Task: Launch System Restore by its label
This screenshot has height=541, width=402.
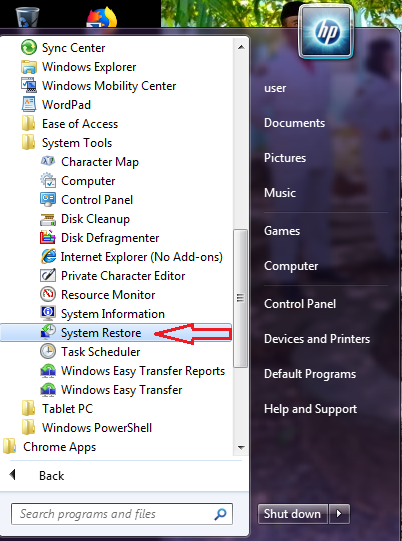Action: pos(101,333)
